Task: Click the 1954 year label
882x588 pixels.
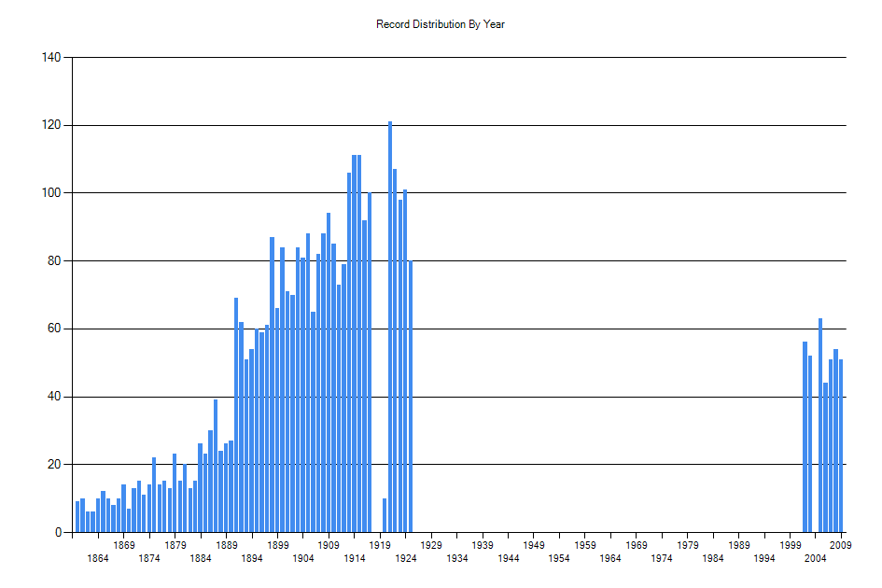Action: pos(559,558)
